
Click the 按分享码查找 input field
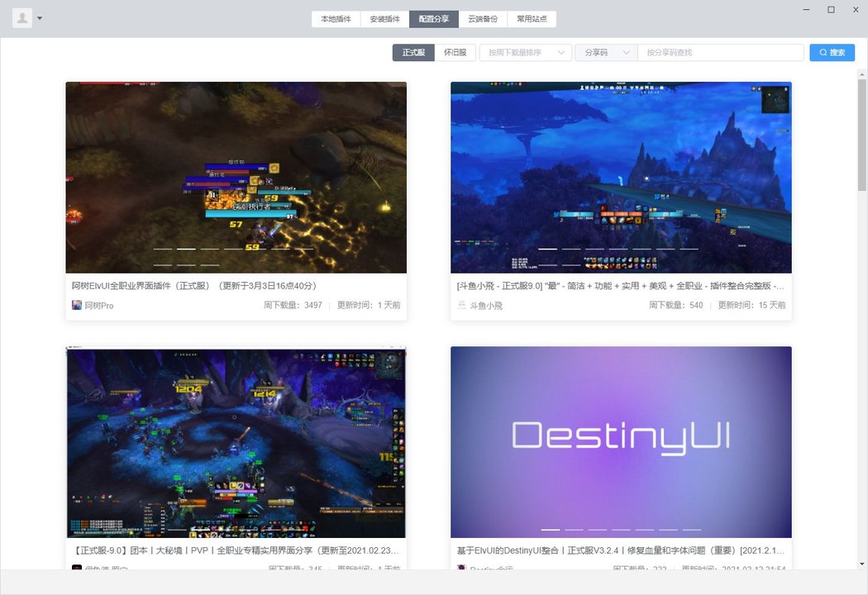718,52
